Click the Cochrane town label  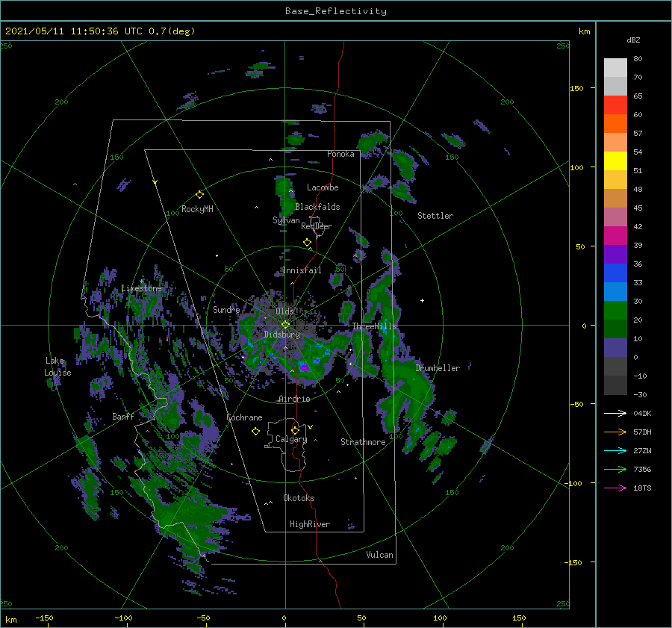(244, 417)
